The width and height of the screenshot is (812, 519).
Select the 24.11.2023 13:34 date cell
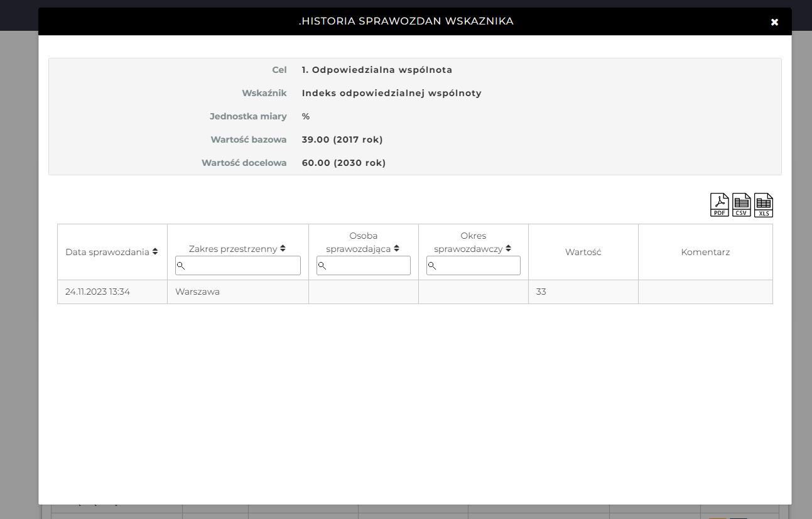[x=98, y=292]
